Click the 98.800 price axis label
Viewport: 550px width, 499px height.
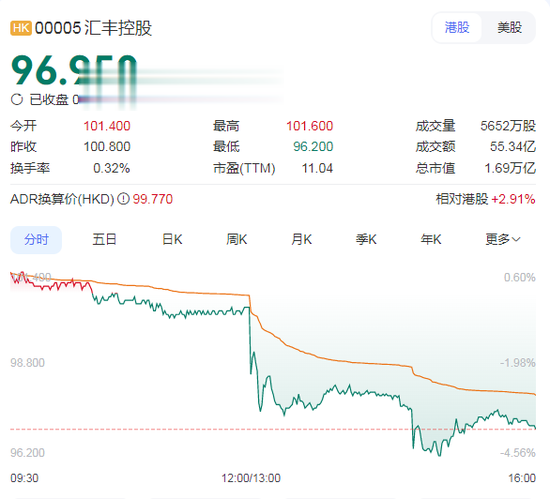pos(27,363)
